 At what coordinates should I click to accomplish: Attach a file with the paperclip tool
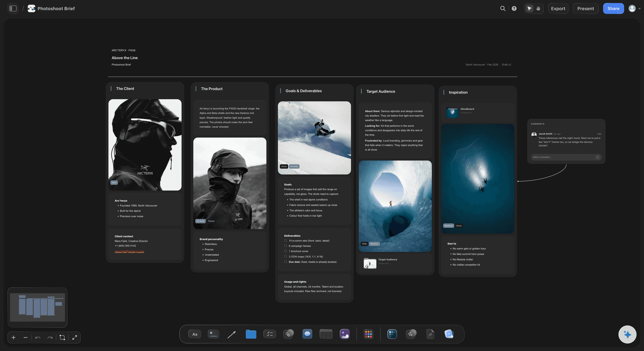(430, 334)
